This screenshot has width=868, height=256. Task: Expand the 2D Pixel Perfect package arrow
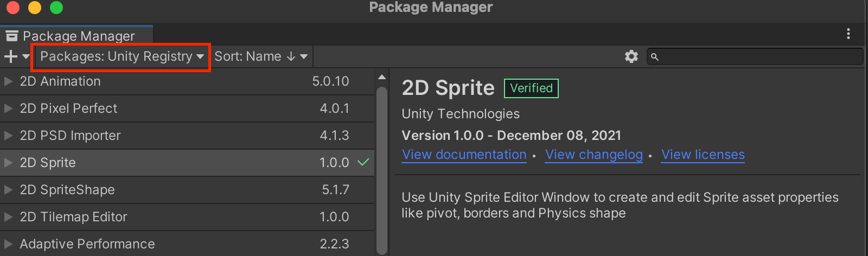click(8, 108)
